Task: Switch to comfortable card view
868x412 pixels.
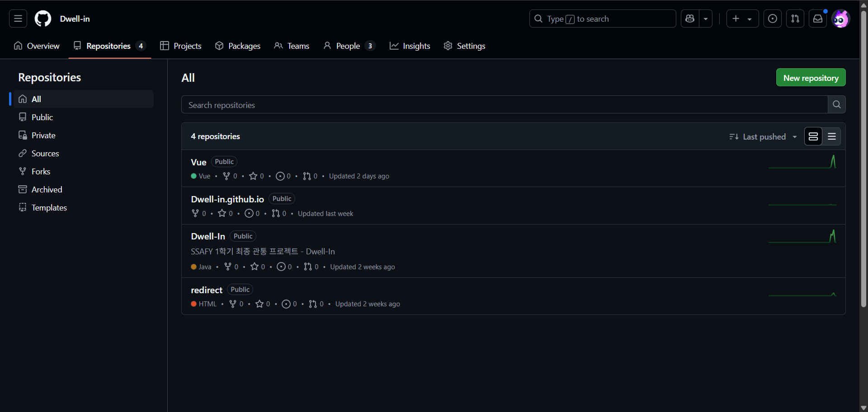Action: [813, 136]
